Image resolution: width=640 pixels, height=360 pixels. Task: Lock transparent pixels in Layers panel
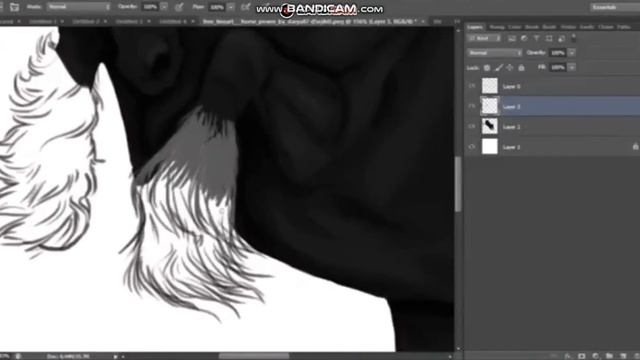[487, 68]
